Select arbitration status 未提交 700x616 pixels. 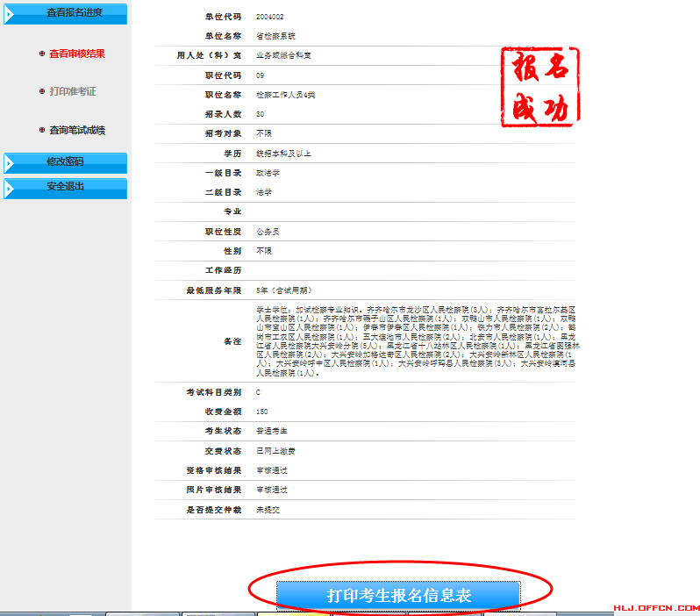point(268,510)
